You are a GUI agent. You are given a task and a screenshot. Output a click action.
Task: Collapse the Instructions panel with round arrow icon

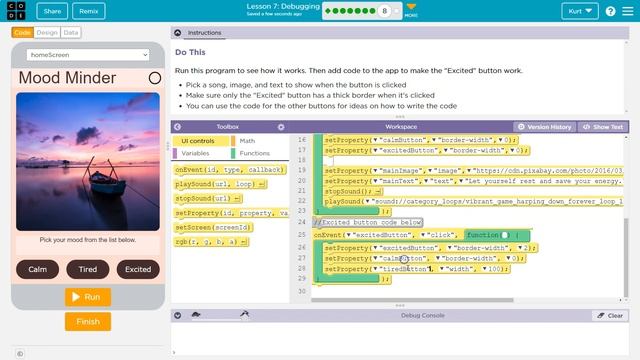point(178,33)
